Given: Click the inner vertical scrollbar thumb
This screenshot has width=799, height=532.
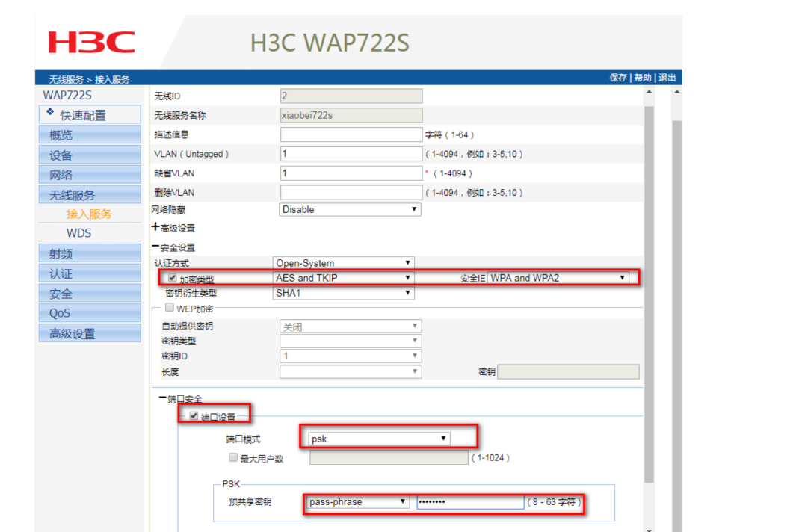Looking at the screenshot, I should tap(650, 294).
